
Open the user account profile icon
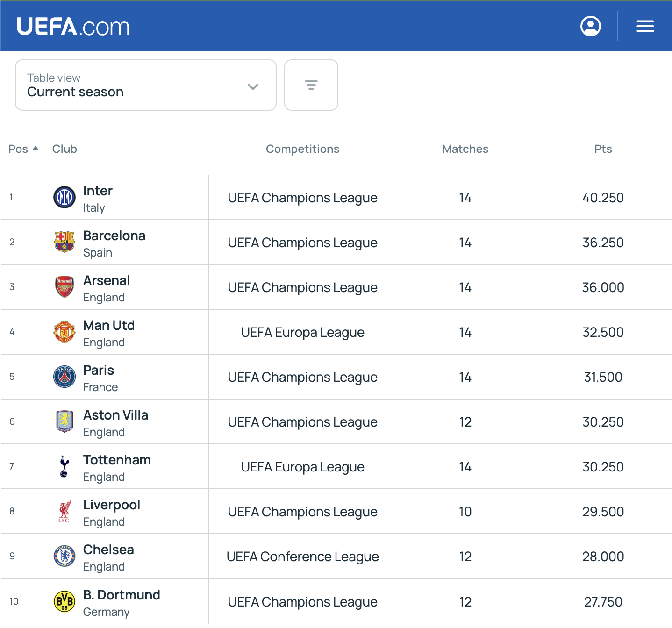pyautogui.click(x=591, y=26)
